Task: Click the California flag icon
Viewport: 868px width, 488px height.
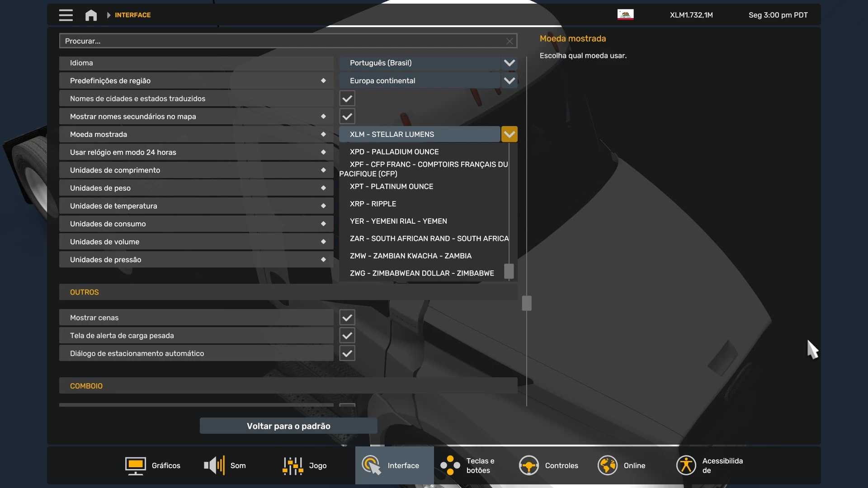Action: tap(625, 14)
